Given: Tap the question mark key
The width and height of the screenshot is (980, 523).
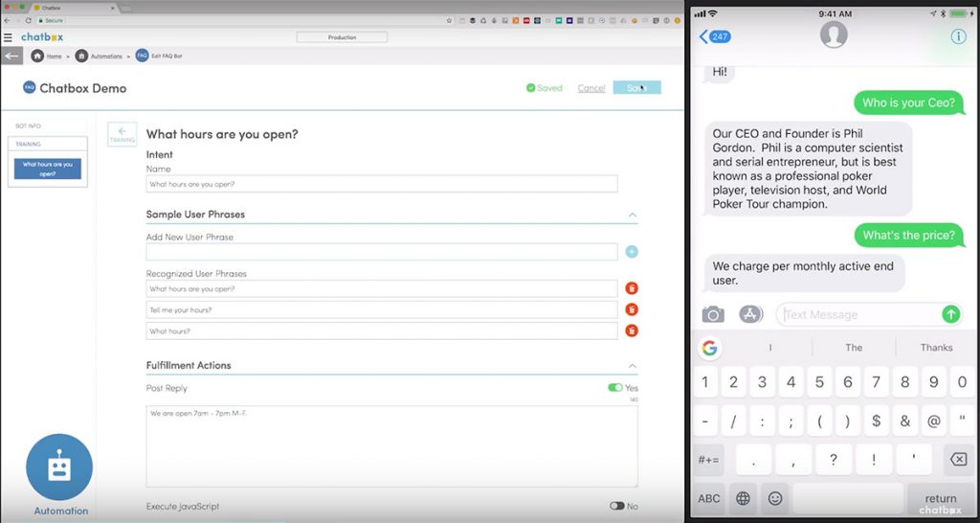Looking at the screenshot, I should click(x=832, y=460).
